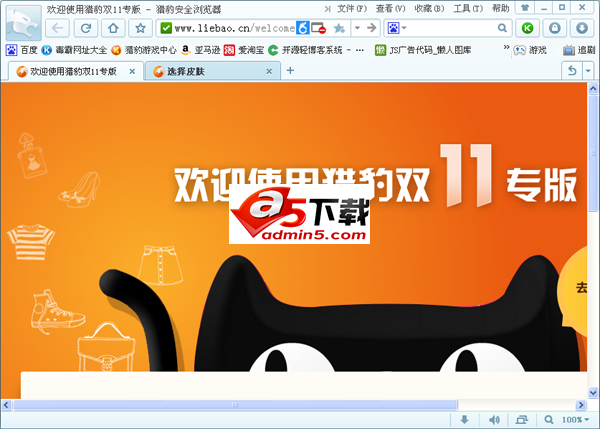Open the 百度 bookmark
600x429 pixels.
(x=21, y=50)
